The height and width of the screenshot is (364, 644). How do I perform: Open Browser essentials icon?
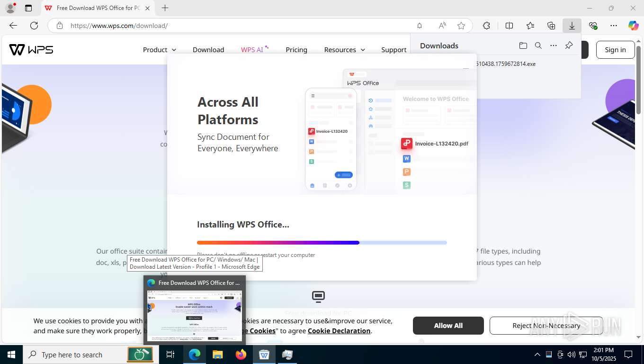click(x=593, y=26)
